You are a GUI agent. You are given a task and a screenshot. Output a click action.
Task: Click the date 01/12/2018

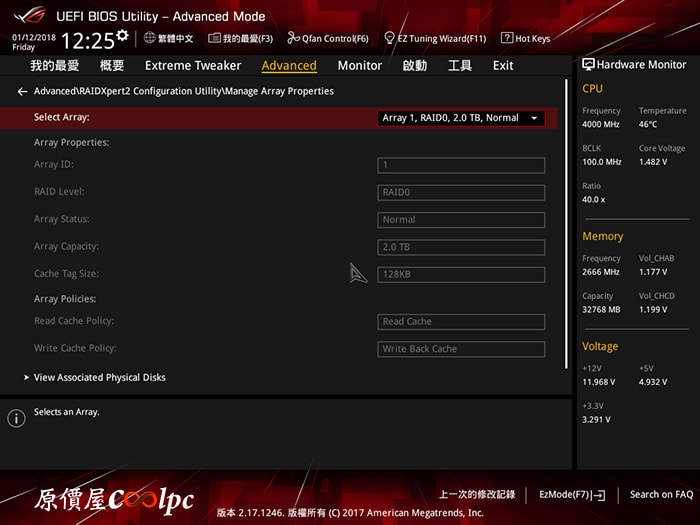tap(34, 38)
